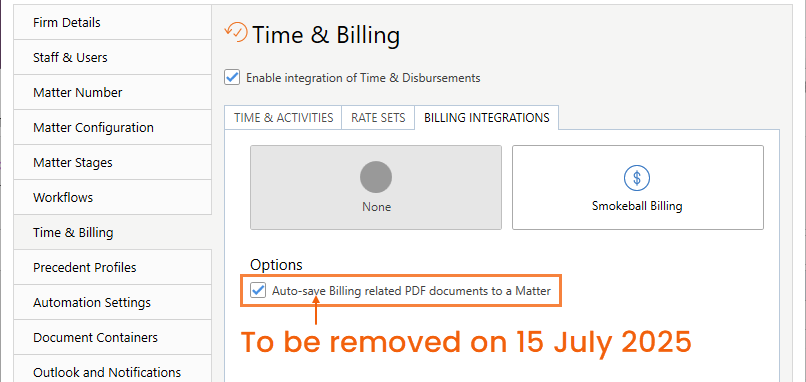Viewport: 806px width, 382px height.
Task: Navigate to the Workflows settings
Action: [113, 197]
